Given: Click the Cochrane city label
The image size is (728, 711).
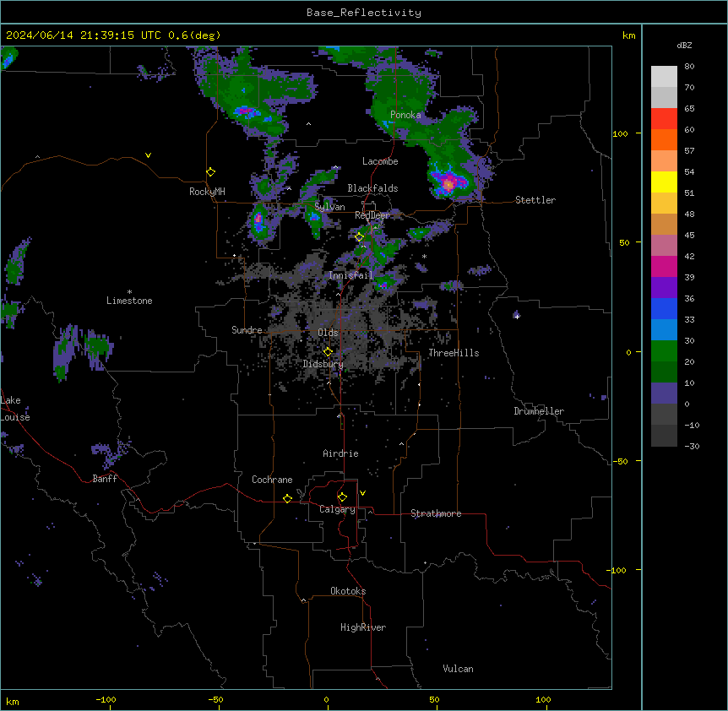Looking at the screenshot, I should tap(272, 480).
